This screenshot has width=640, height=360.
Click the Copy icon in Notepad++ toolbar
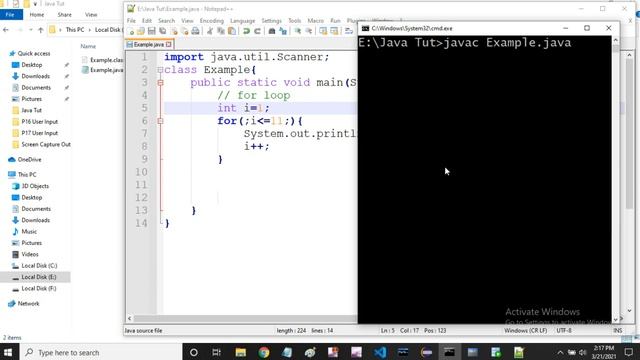[221, 31]
